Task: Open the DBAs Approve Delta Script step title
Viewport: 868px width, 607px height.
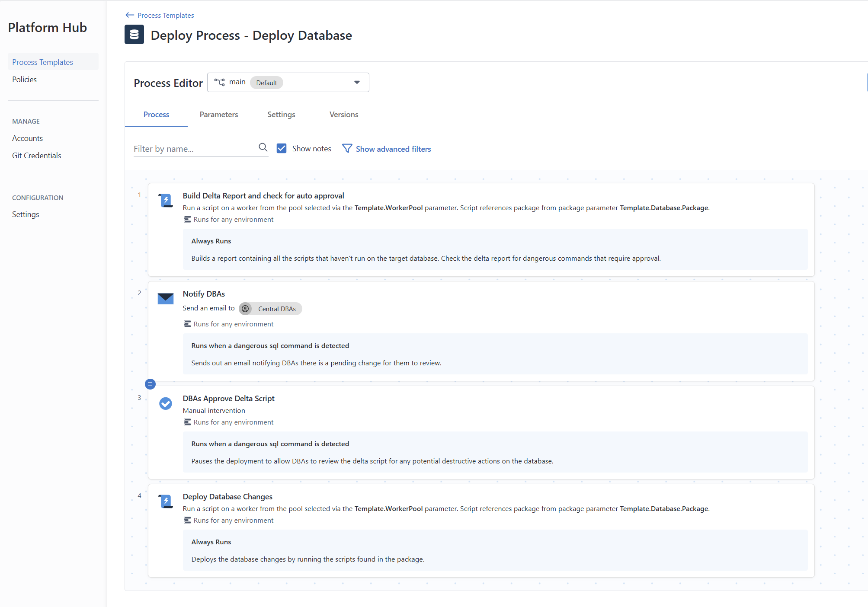Action: pos(228,399)
